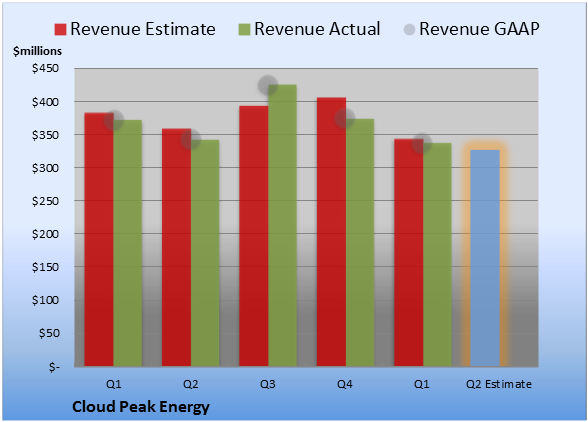The width and height of the screenshot is (588, 422).
Task: Click the Q4 Revenue GAAP marker
Action: [x=345, y=119]
